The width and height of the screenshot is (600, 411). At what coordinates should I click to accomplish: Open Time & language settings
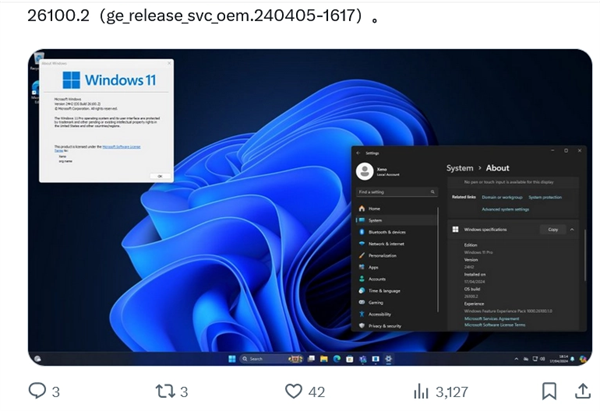click(x=396, y=290)
